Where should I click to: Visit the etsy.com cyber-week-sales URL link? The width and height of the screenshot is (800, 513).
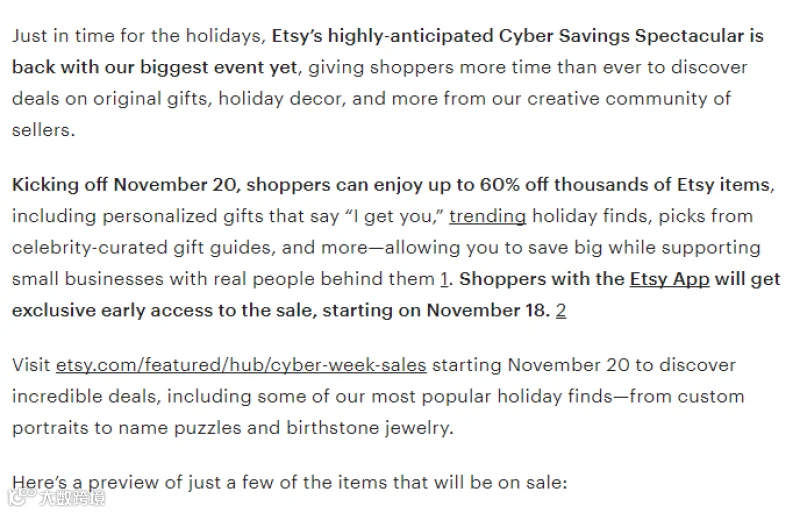(x=241, y=365)
